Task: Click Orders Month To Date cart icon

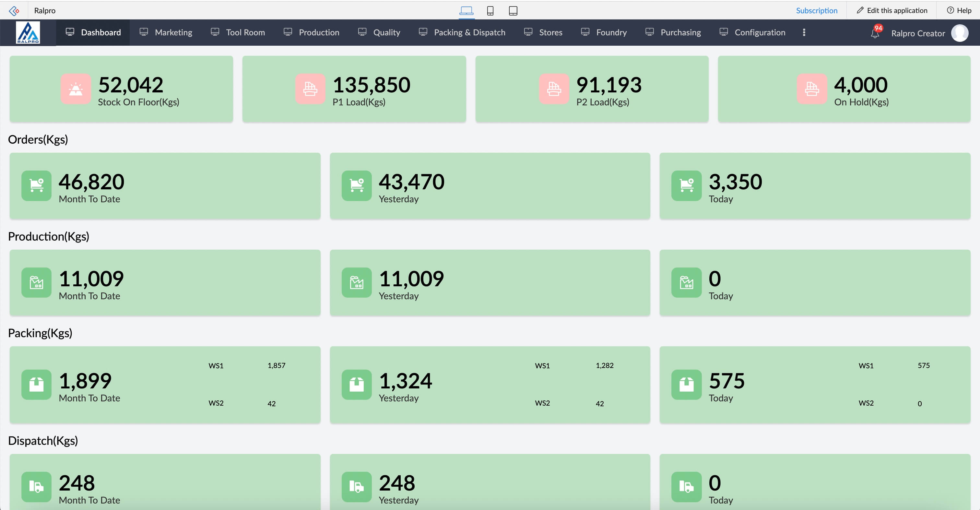Action: coord(37,186)
